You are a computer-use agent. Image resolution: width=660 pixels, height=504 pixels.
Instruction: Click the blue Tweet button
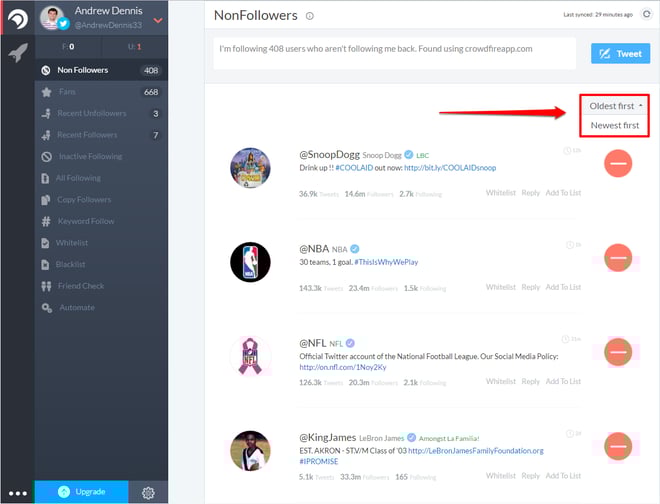click(620, 53)
